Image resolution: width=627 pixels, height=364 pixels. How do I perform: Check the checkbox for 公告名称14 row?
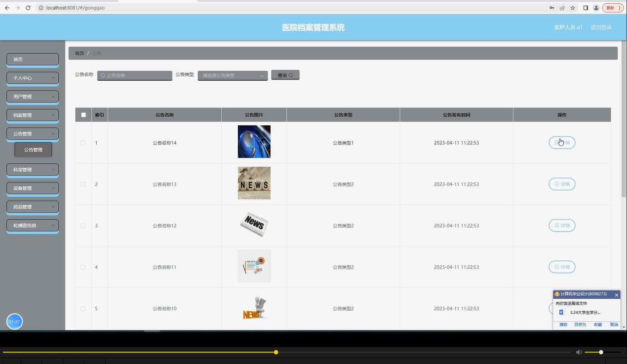pyautogui.click(x=83, y=143)
